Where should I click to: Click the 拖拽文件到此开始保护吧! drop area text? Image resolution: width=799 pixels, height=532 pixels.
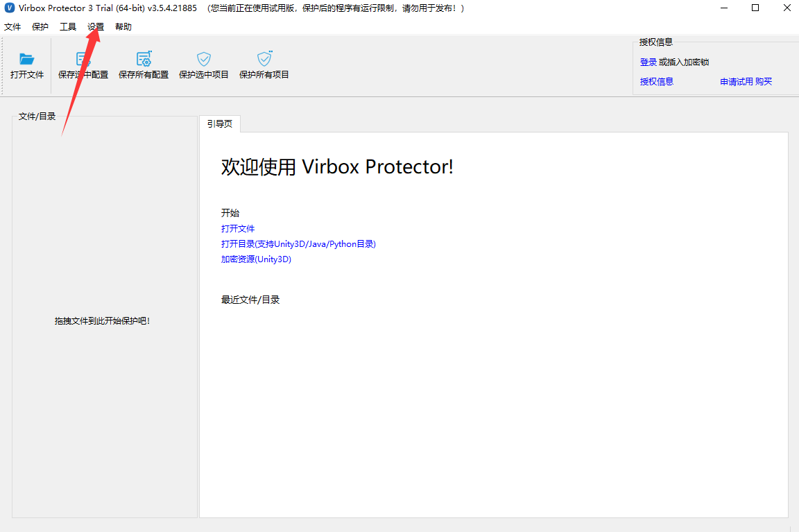pyautogui.click(x=103, y=321)
